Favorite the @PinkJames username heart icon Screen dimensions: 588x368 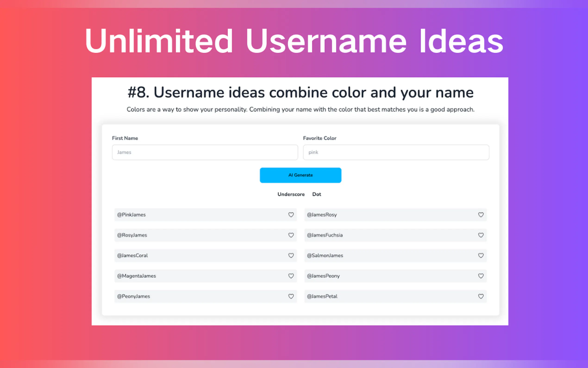click(x=291, y=215)
